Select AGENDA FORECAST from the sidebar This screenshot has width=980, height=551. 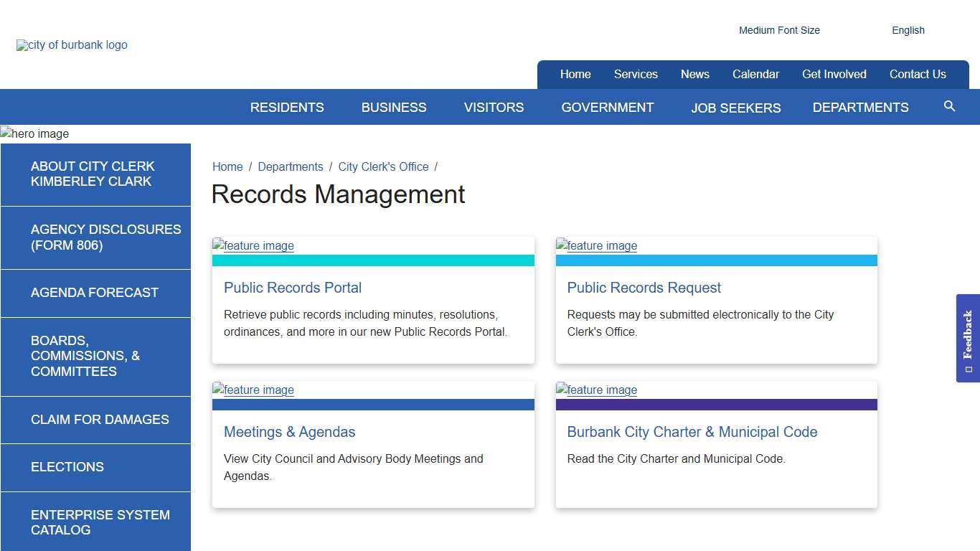[95, 293]
